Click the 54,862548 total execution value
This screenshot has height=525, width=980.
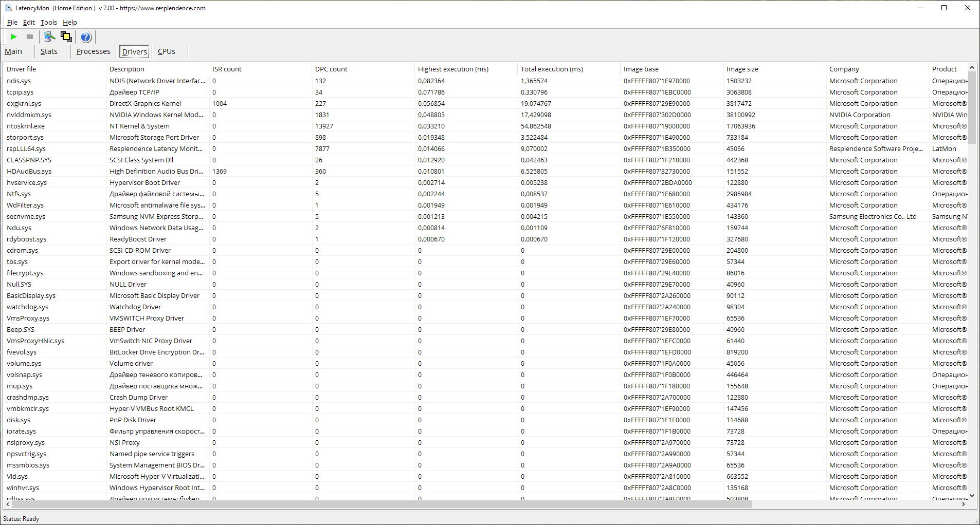pos(536,126)
